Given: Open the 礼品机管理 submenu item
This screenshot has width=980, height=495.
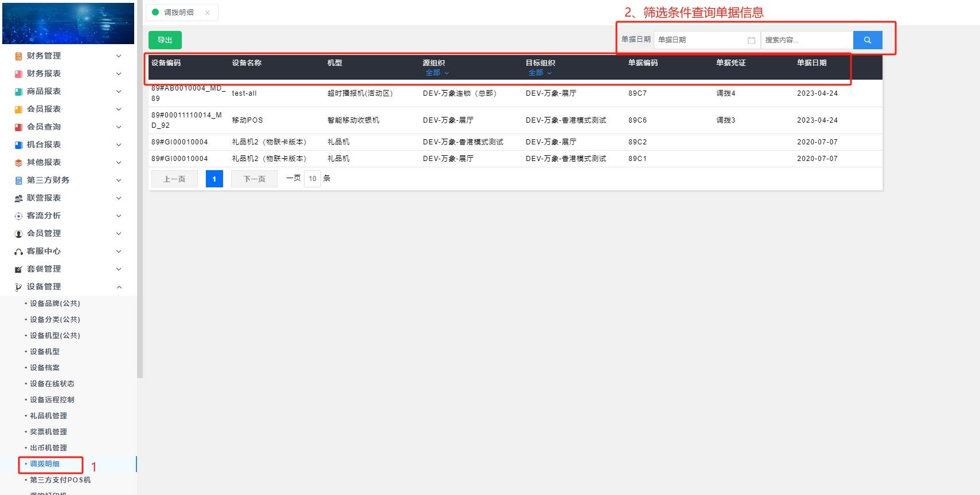Looking at the screenshot, I should [48, 416].
